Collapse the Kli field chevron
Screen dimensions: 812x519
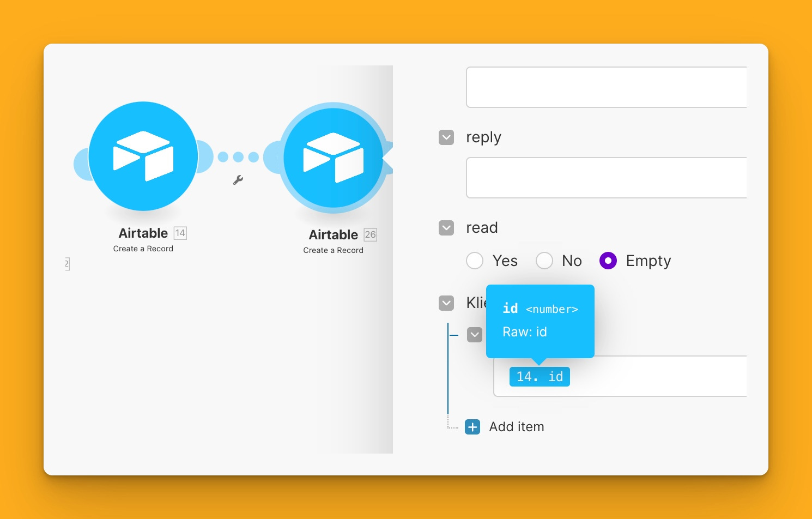point(446,303)
